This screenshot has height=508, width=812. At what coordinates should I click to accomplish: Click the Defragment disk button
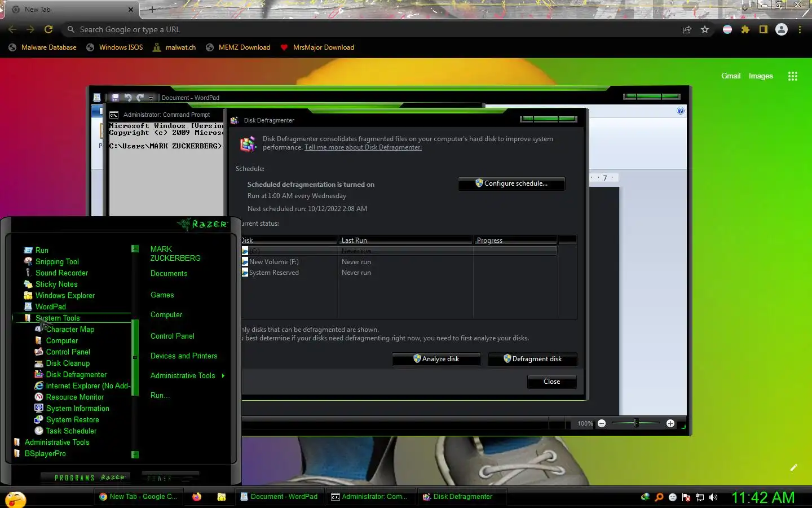point(532,359)
